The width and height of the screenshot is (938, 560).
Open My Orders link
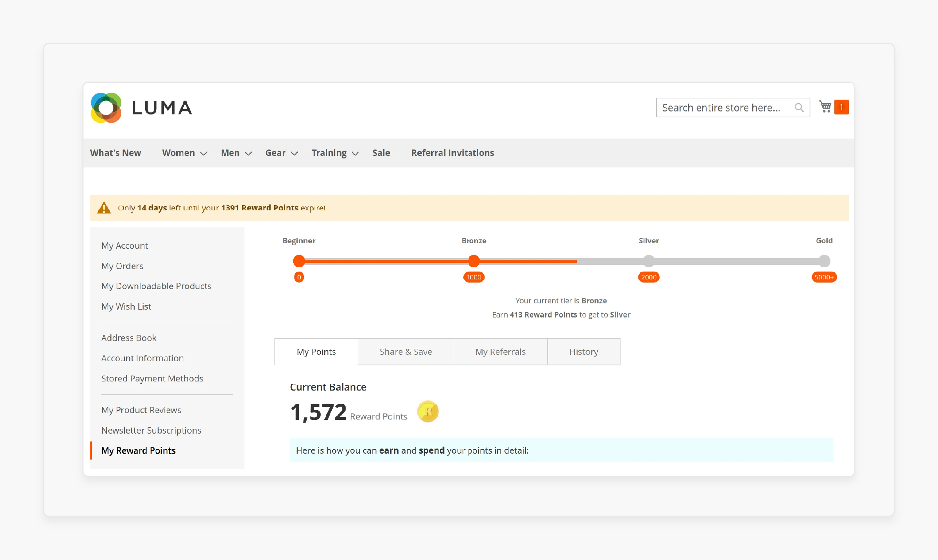[x=122, y=266]
